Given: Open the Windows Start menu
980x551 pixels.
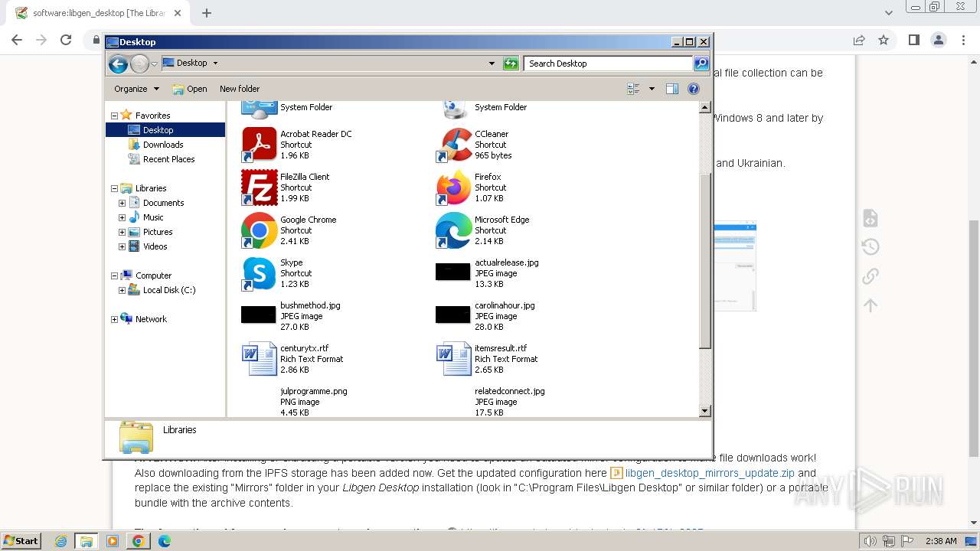Looking at the screenshot, I should click(x=21, y=540).
